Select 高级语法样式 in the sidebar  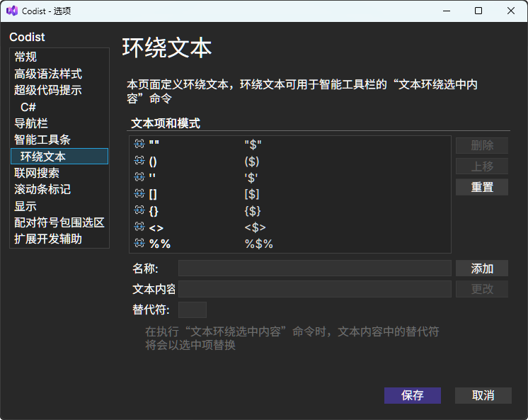point(48,74)
